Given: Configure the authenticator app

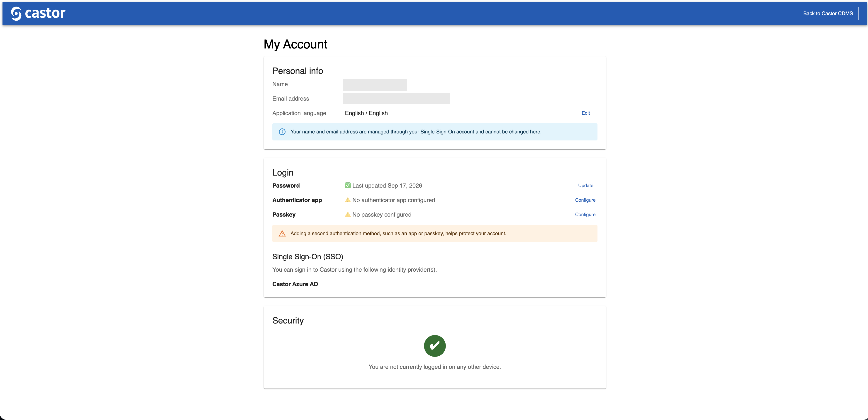Looking at the screenshot, I should 585,200.
